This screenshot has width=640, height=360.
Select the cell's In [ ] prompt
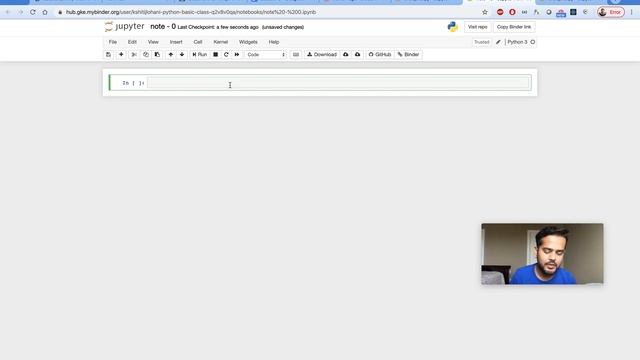coord(133,83)
